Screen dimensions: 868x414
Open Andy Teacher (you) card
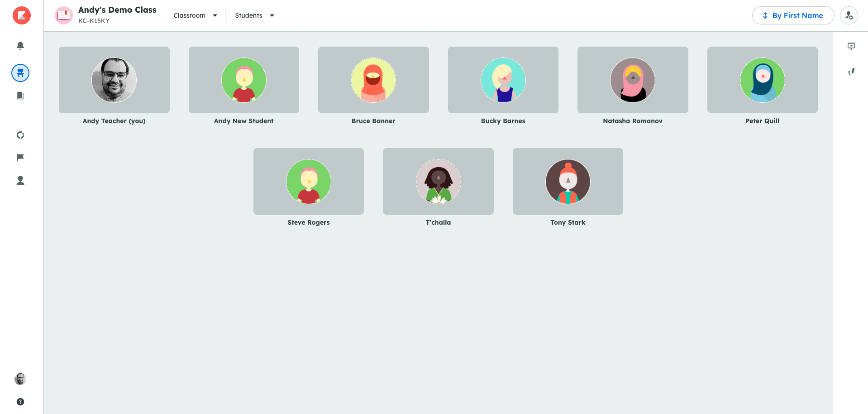(x=114, y=80)
